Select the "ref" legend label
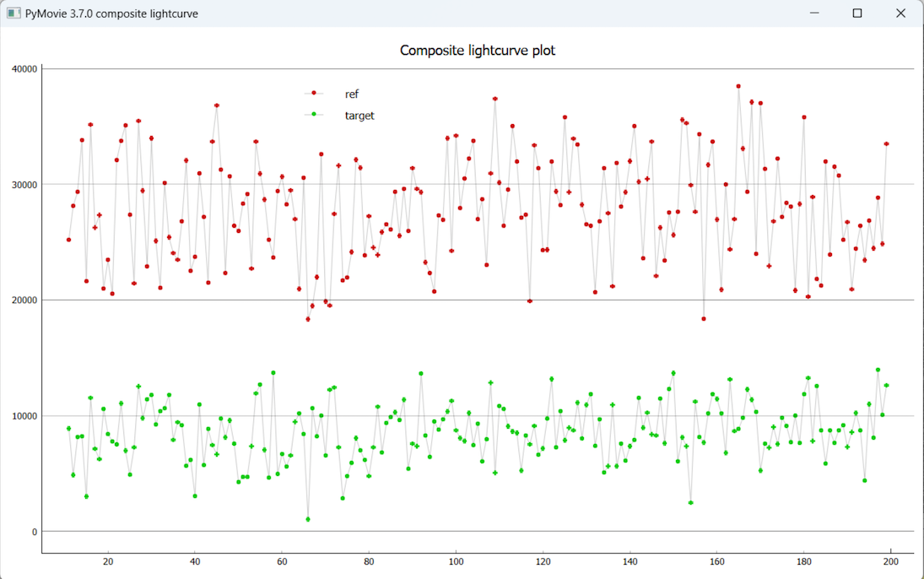Image resolution: width=924 pixels, height=579 pixels. click(x=352, y=95)
